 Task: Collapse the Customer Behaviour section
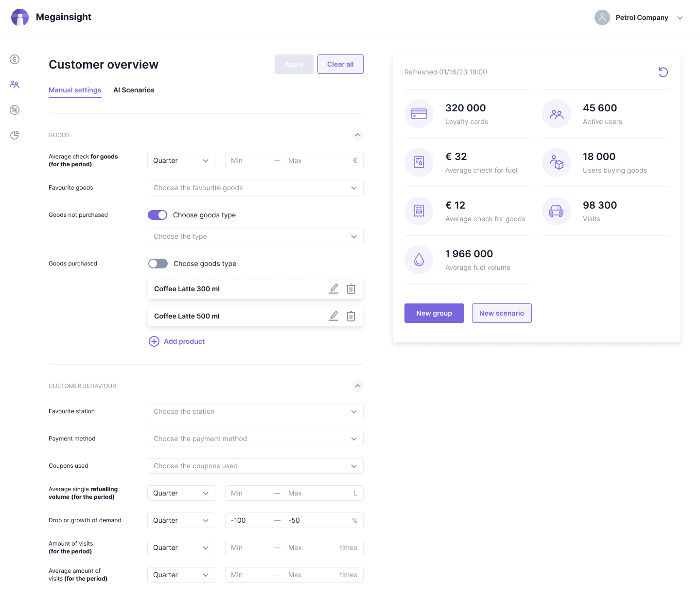(358, 386)
